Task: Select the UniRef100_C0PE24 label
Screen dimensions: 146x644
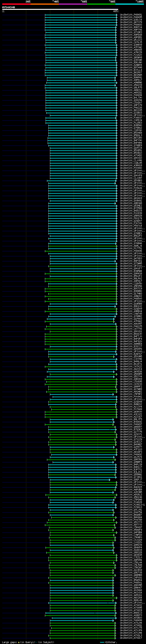Action: 131,120
